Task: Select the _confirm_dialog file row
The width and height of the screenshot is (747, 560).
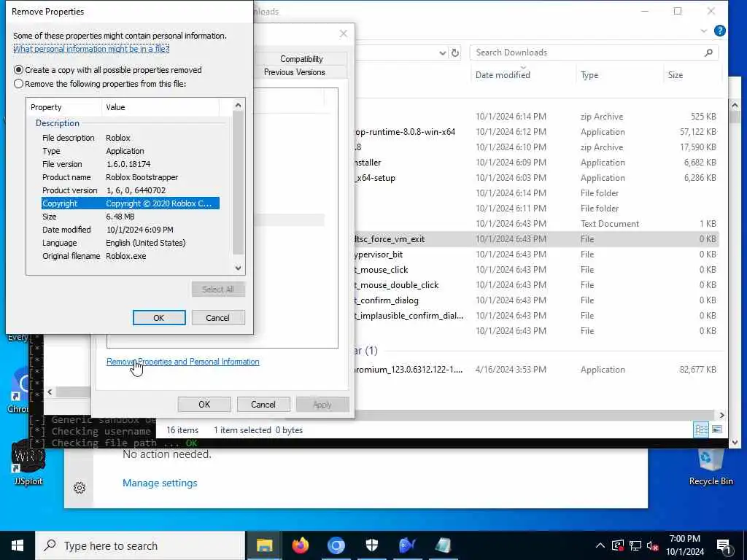Action: (x=536, y=300)
